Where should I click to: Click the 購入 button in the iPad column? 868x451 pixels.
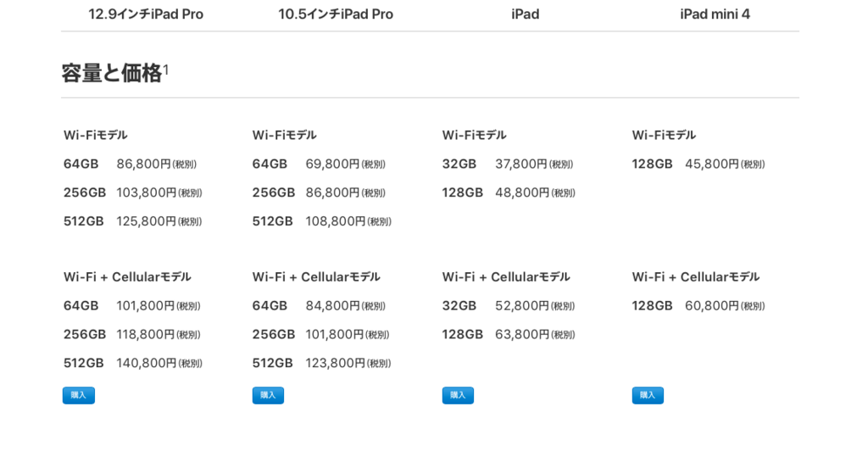coord(458,395)
